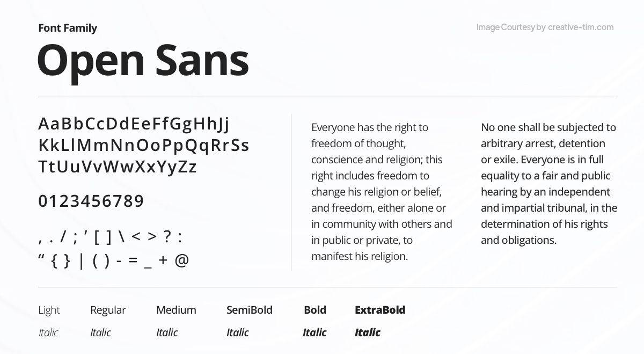The height and width of the screenshot is (354, 644).
Task: Pick the SemiBold weight label
Action: tap(250, 310)
